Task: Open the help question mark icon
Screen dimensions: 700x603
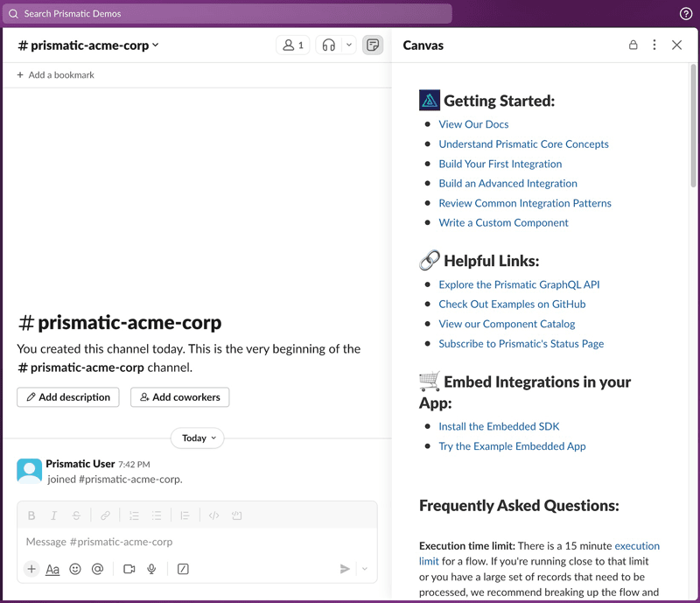Action: tap(686, 14)
